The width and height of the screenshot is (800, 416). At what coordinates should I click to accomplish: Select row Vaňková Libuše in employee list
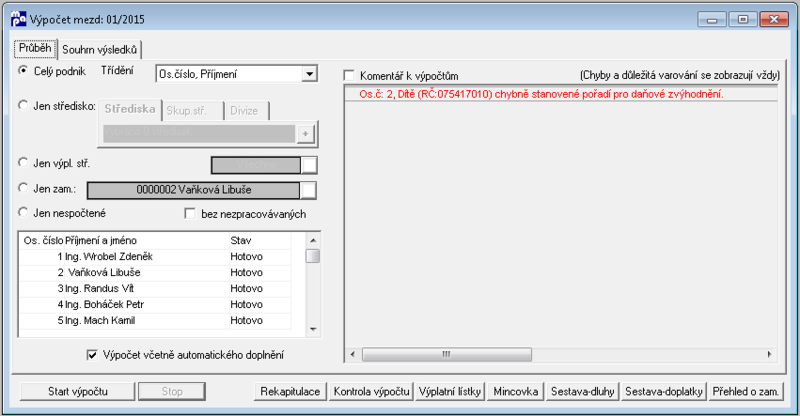tap(155, 273)
